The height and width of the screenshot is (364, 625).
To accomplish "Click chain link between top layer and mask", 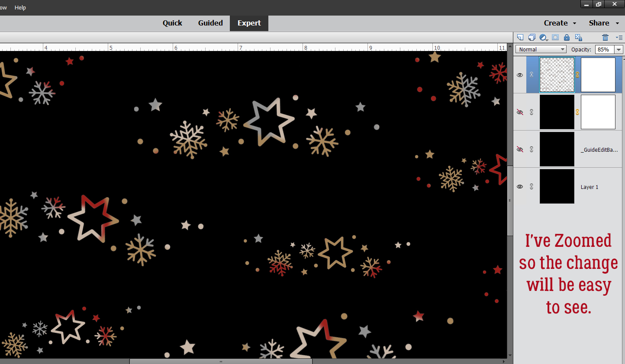I will (x=577, y=75).
